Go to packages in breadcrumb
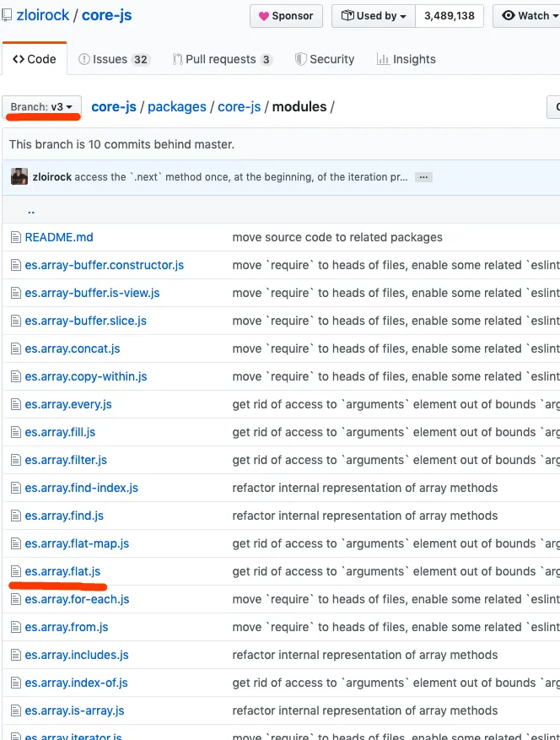 coord(177,106)
